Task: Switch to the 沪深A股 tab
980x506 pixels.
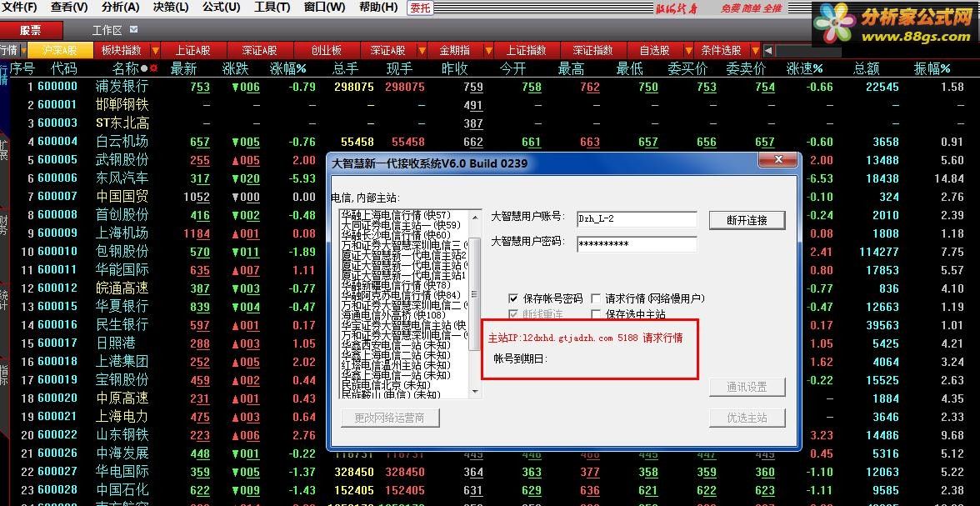Action: [59, 50]
